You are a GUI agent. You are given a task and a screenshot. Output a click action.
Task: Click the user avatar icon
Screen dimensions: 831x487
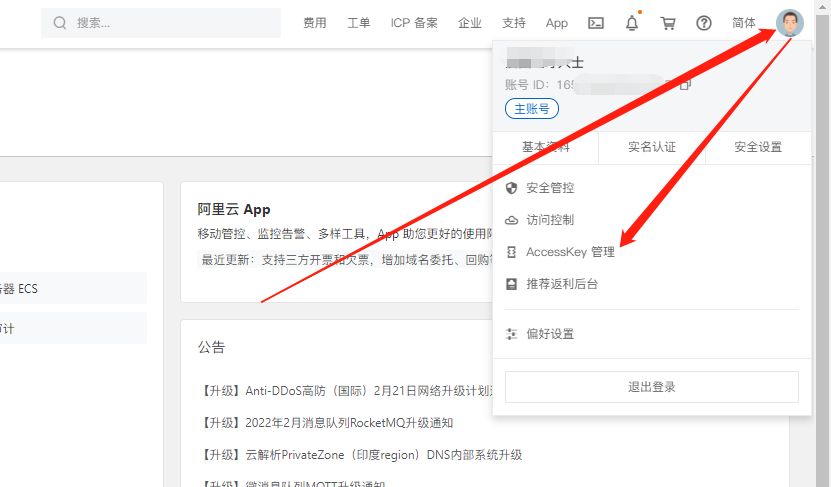point(790,23)
